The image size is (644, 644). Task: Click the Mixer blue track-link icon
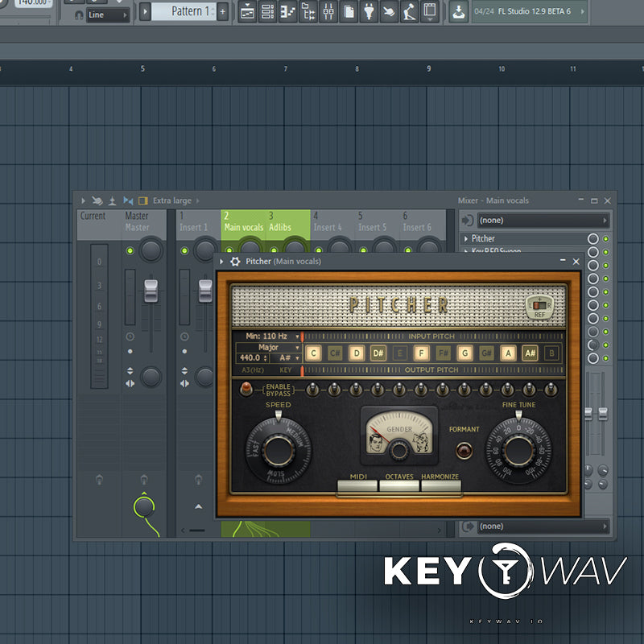pyautogui.click(x=128, y=200)
